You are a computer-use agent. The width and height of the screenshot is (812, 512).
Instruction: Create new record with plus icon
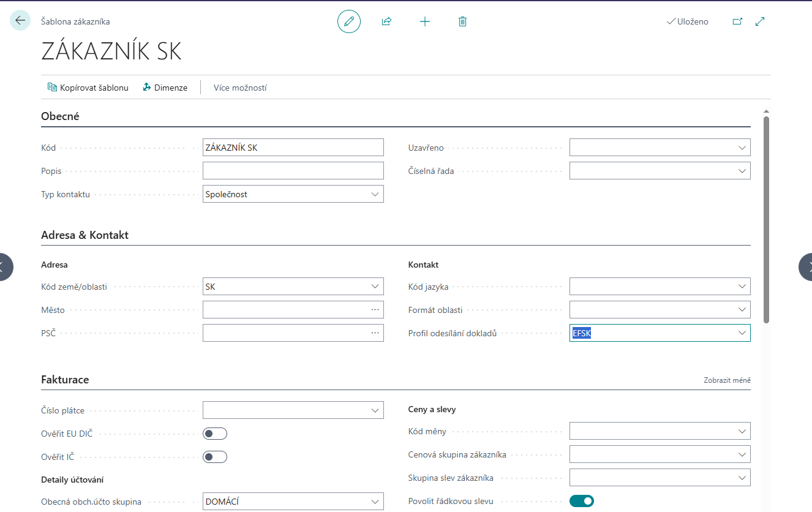pyautogui.click(x=425, y=21)
